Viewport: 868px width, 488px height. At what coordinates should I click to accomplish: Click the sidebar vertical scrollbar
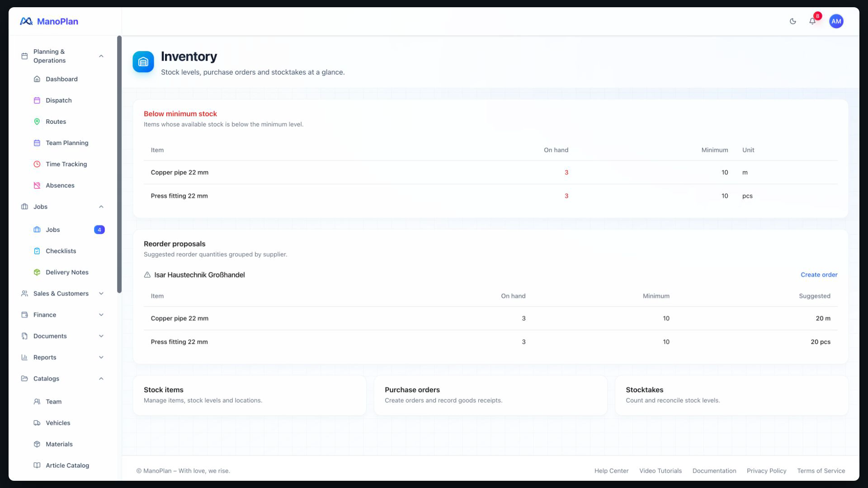[119, 164]
